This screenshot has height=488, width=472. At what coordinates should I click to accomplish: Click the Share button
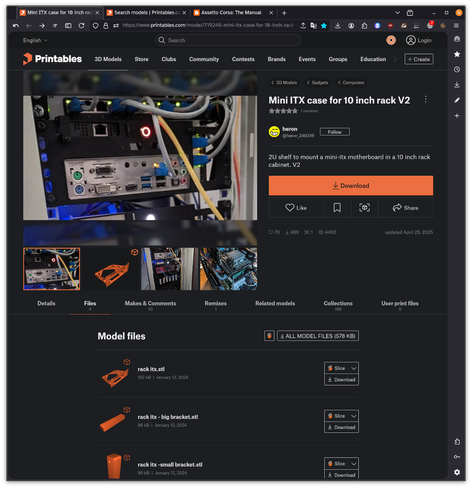click(x=405, y=208)
